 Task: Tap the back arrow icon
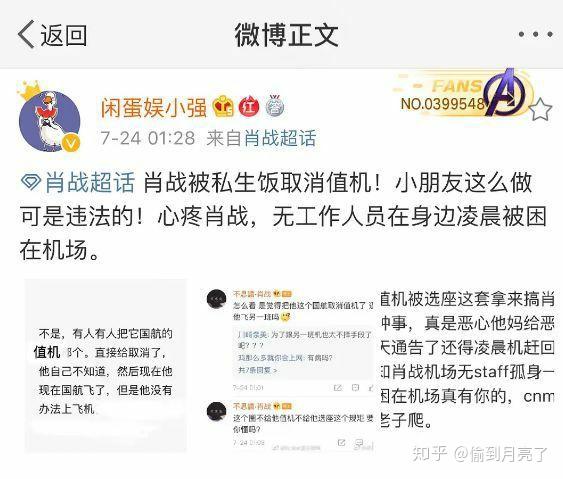(x=26, y=34)
